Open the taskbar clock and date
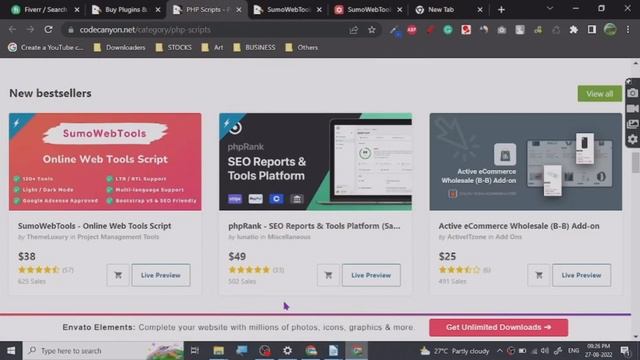 pos(598,351)
